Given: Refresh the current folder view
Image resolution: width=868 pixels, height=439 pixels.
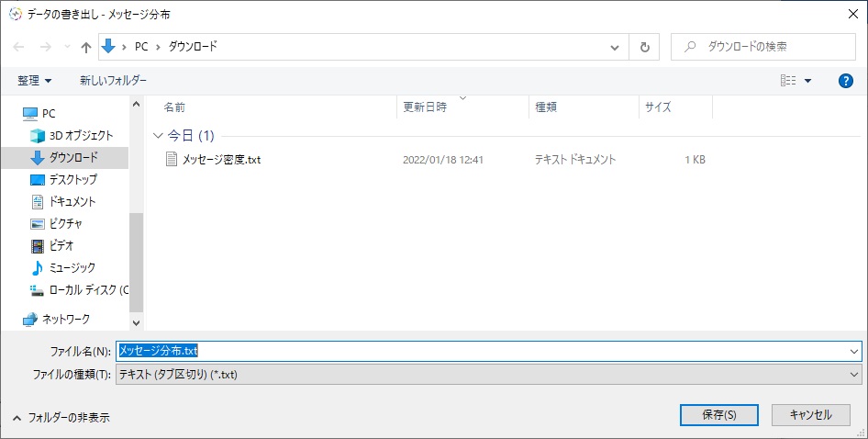Looking at the screenshot, I should 644,47.
